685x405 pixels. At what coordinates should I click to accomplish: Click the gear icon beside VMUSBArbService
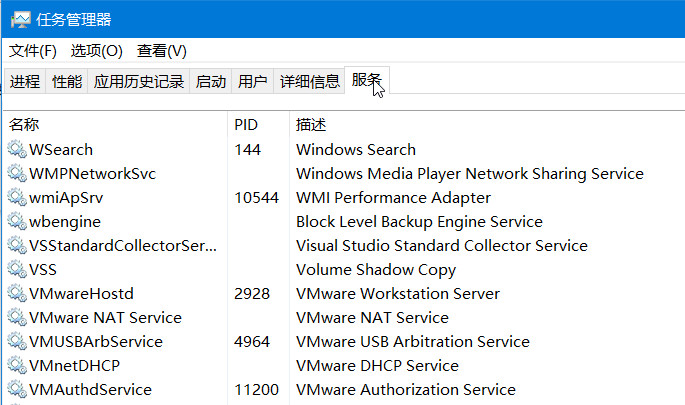coord(17,342)
